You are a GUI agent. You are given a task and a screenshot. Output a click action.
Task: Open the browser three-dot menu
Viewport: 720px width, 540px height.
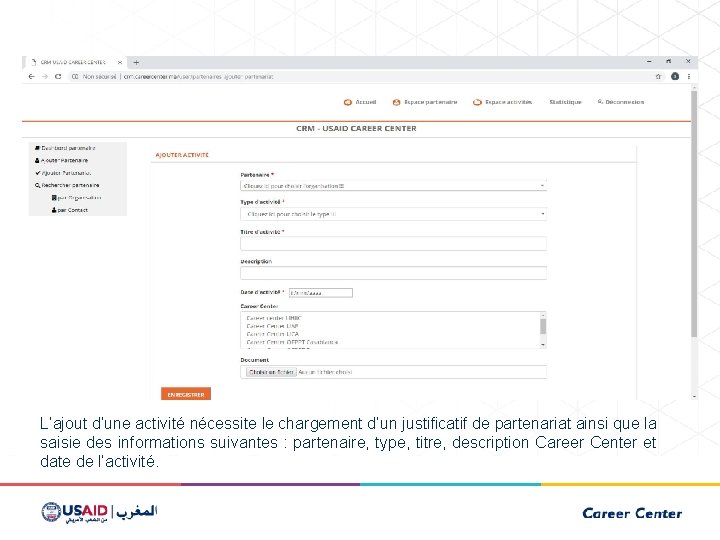(x=689, y=77)
